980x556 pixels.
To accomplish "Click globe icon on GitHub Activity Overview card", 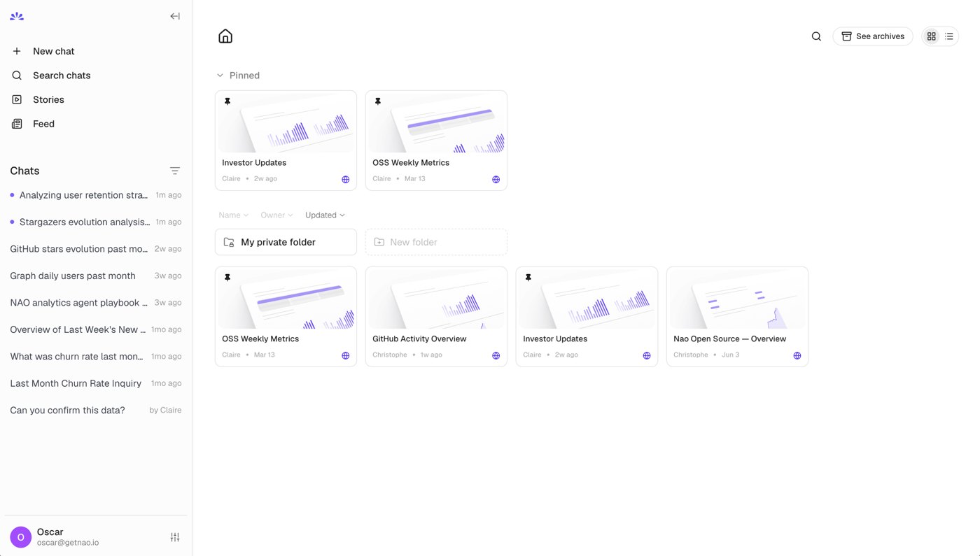I will 496,356.
